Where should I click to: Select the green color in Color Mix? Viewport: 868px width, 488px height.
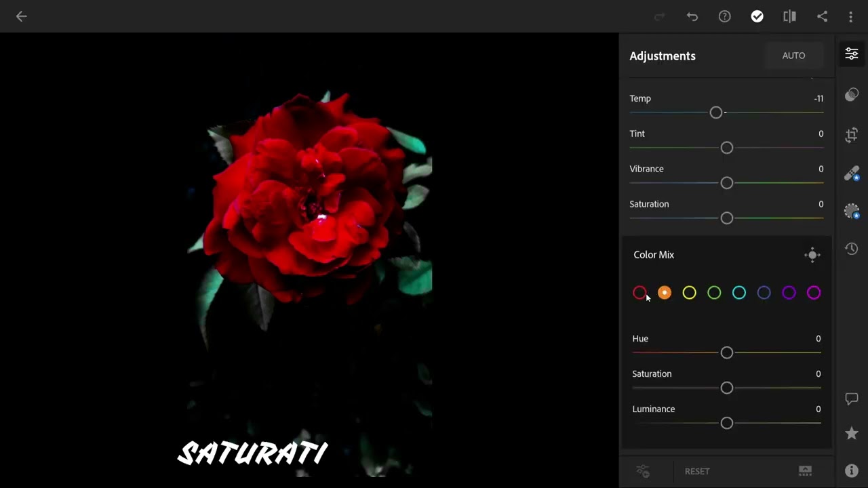(714, 293)
